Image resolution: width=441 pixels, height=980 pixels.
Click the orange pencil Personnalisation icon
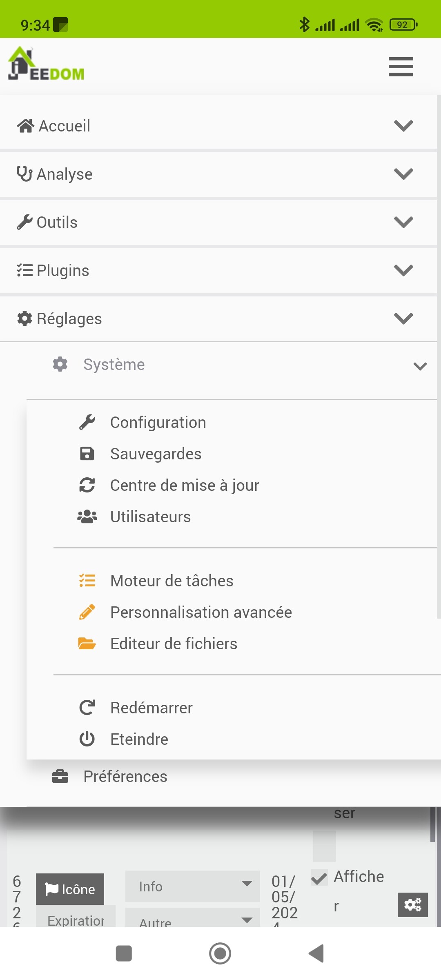(x=87, y=612)
